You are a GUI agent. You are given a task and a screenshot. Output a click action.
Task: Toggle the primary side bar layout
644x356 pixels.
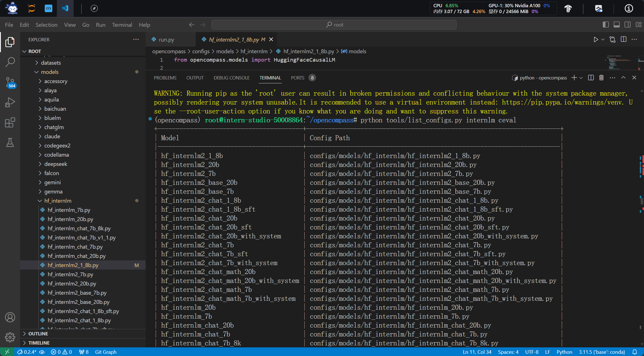click(x=606, y=25)
